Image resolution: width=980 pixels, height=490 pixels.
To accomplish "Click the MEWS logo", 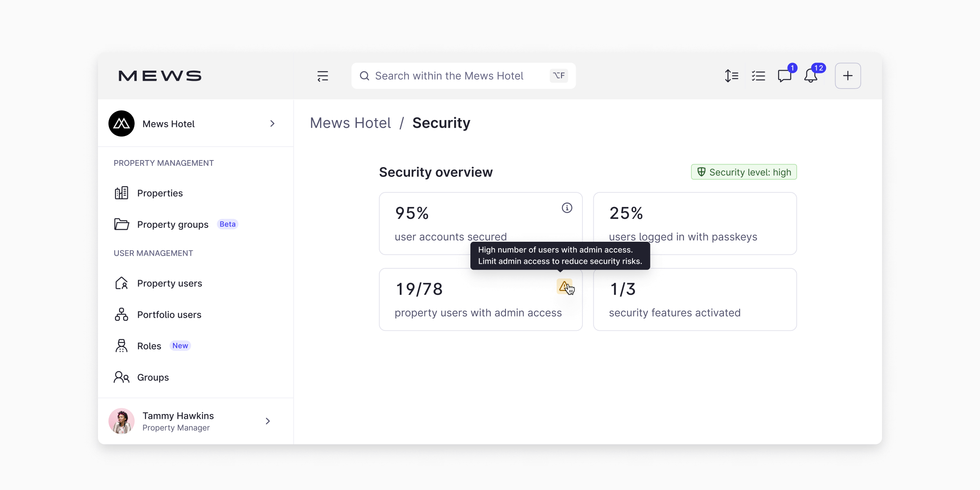I will click(160, 76).
